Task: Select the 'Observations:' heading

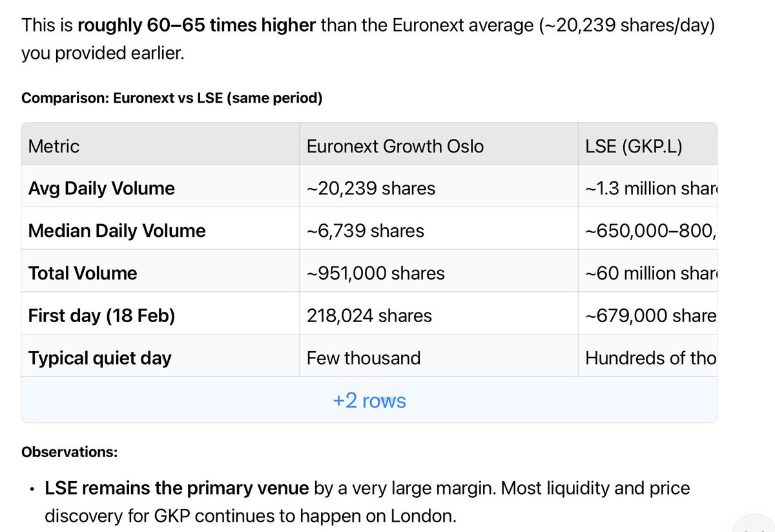Action: click(70, 452)
